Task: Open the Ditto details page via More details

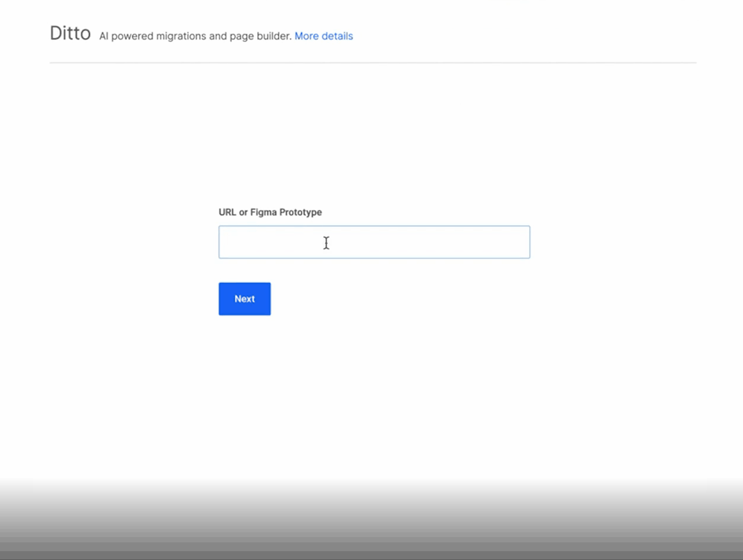Action: [323, 36]
